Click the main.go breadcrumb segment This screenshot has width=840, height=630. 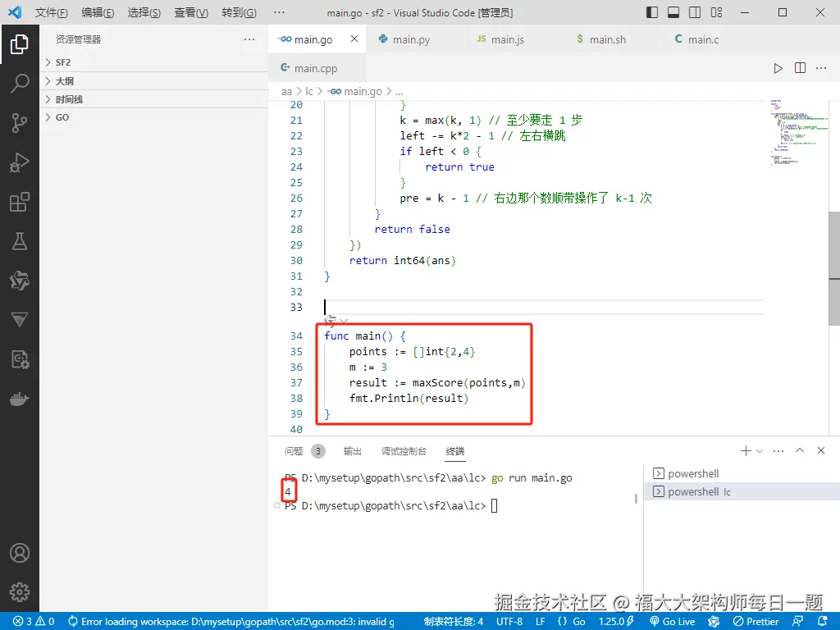[x=356, y=92]
